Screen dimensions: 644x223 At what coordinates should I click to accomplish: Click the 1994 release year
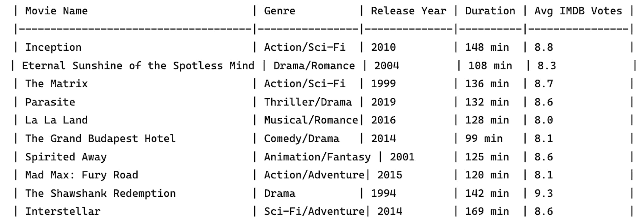(383, 193)
